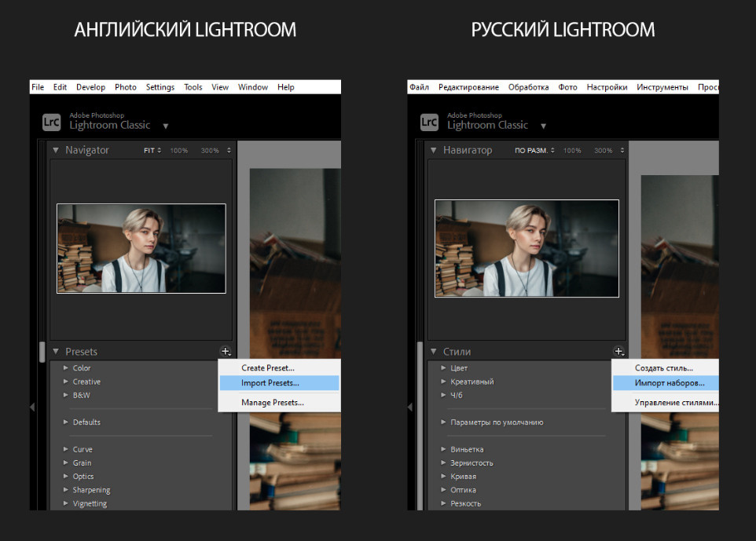
Task: Click the left panel collapse arrow in English Lightroom
Action: (x=31, y=407)
